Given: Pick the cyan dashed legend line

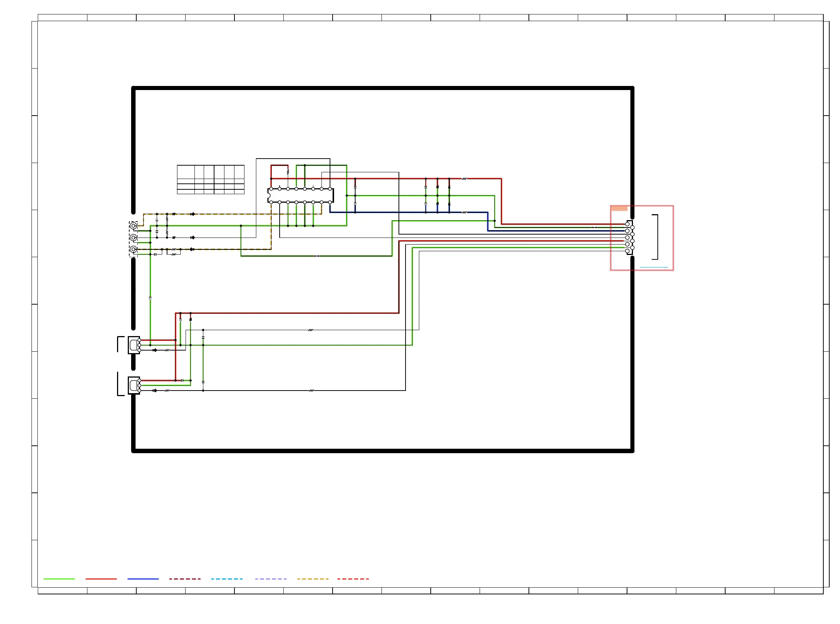Looking at the screenshot, I should tap(227, 579).
